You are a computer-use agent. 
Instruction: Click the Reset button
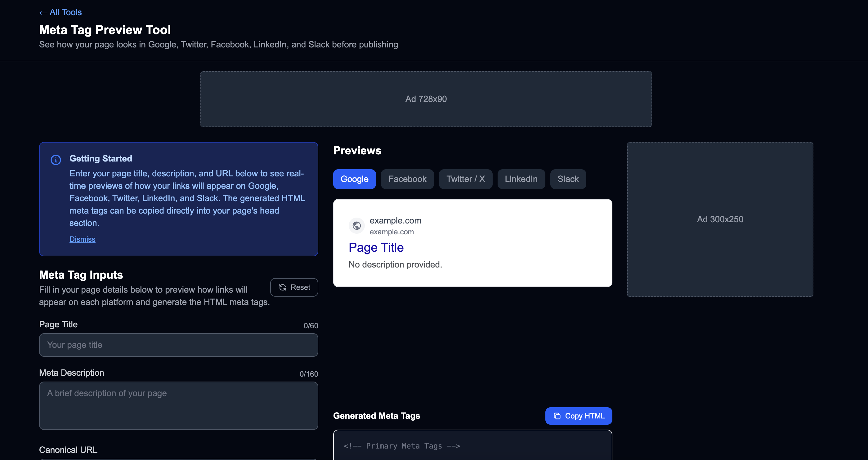click(x=294, y=287)
